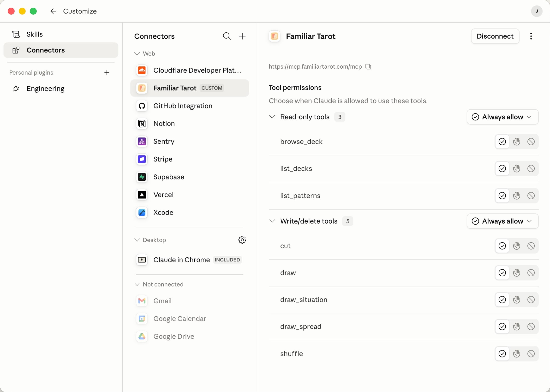
Task: Click the Cloudflare Developer Platform icon
Action: (x=142, y=70)
